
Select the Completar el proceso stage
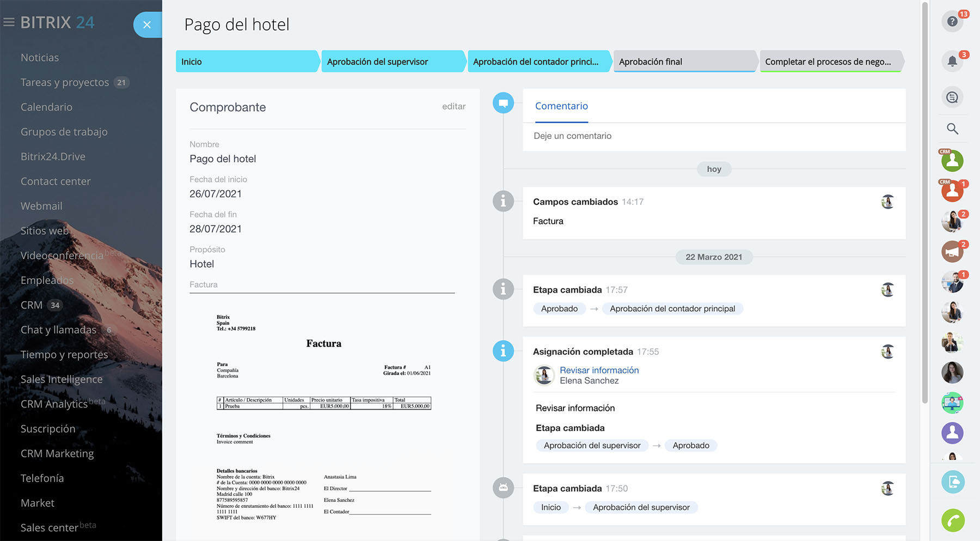click(828, 62)
